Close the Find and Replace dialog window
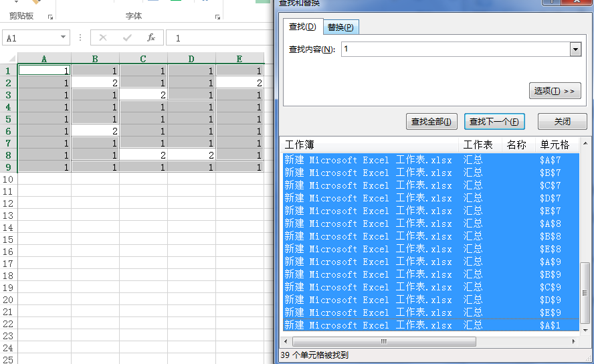594x364 pixels. (x=577, y=2)
